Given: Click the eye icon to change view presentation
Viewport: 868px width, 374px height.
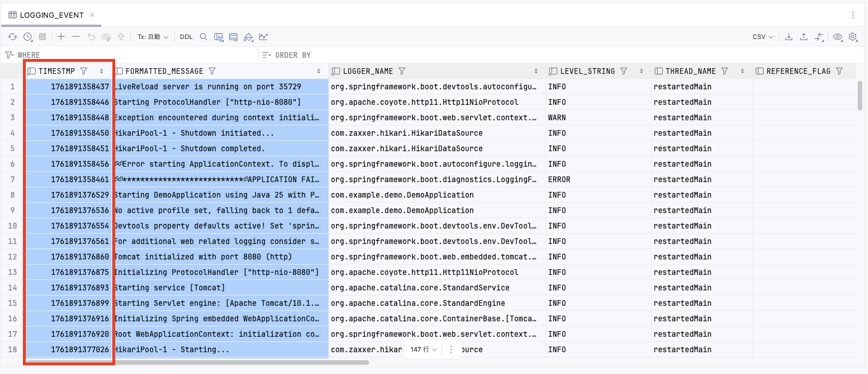Looking at the screenshot, I should 837,36.
